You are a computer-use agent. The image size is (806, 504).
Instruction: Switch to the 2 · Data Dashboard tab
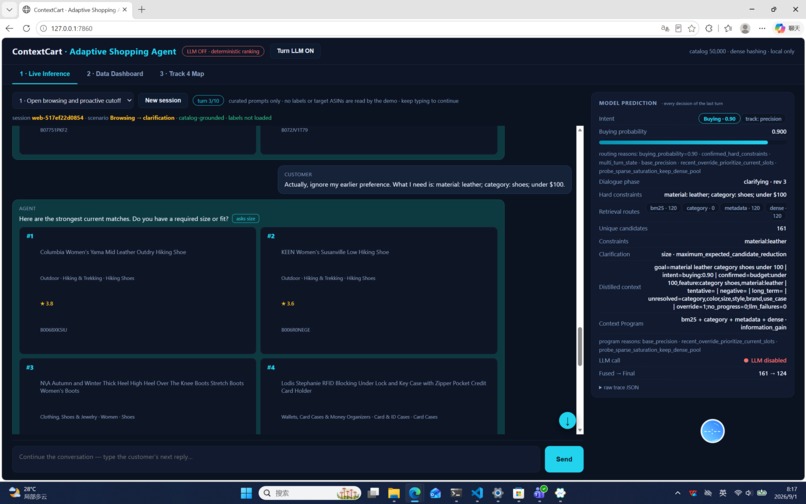[115, 74]
